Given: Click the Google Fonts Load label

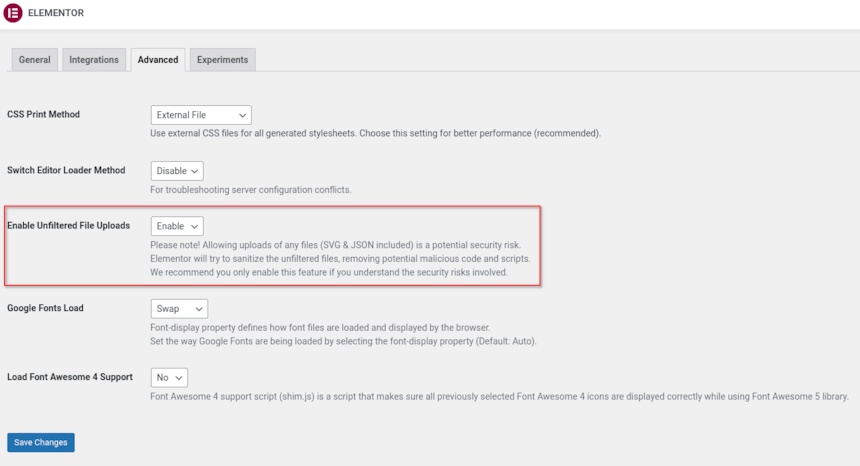Looking at the screenshot, I should 46,308.
